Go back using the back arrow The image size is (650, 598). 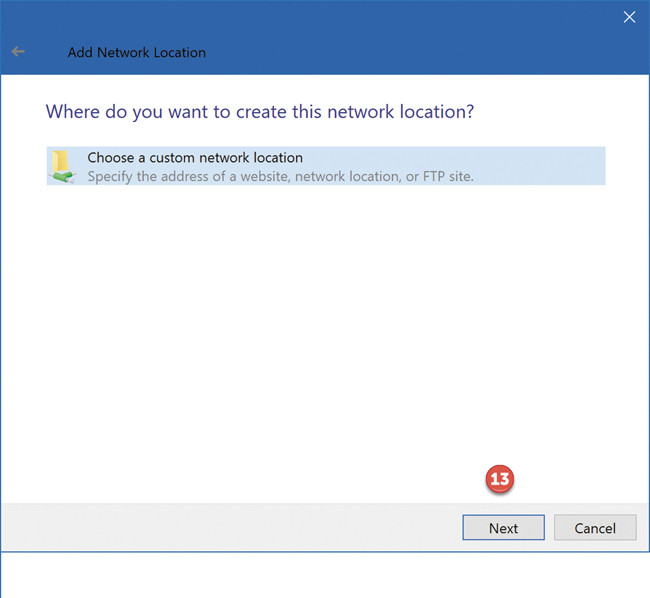pyautogui.click(x=19, y=51)
